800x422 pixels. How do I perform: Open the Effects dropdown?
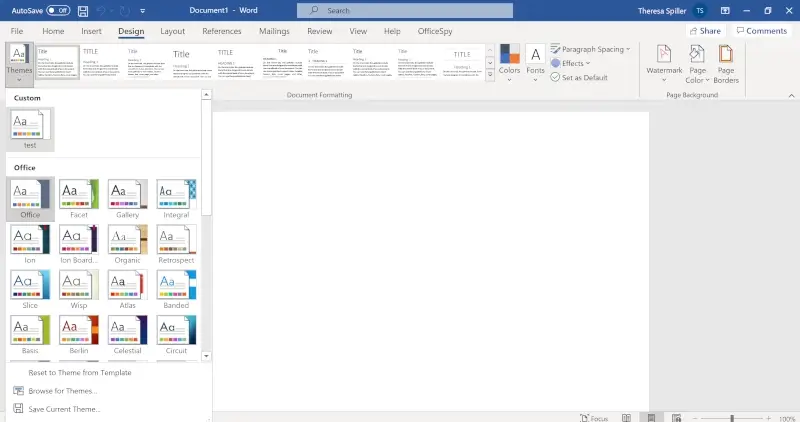(570, 63)
